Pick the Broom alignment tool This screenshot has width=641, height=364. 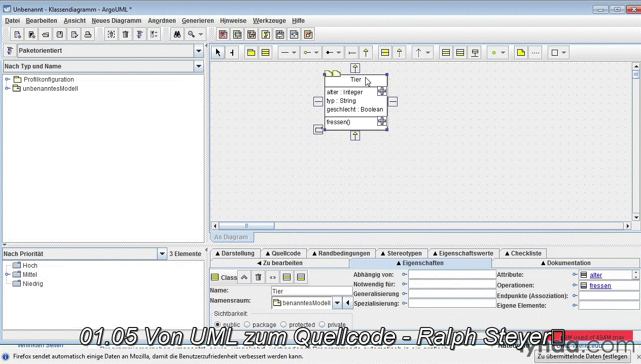232,52
